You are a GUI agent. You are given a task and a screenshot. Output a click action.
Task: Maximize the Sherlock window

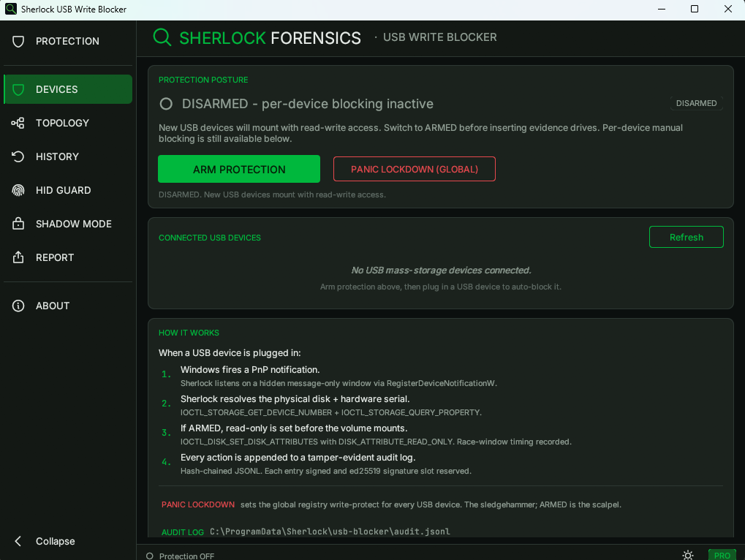point(694,9)
